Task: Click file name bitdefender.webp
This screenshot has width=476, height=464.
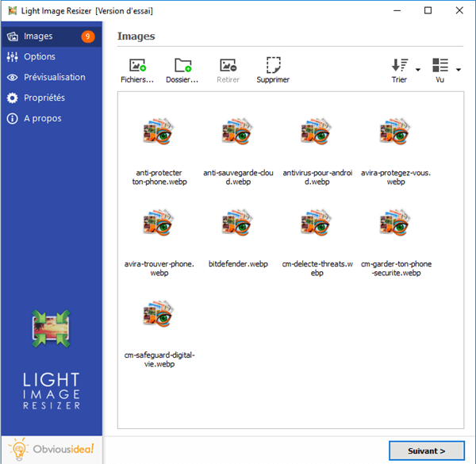Action: (x=238, y=264)
